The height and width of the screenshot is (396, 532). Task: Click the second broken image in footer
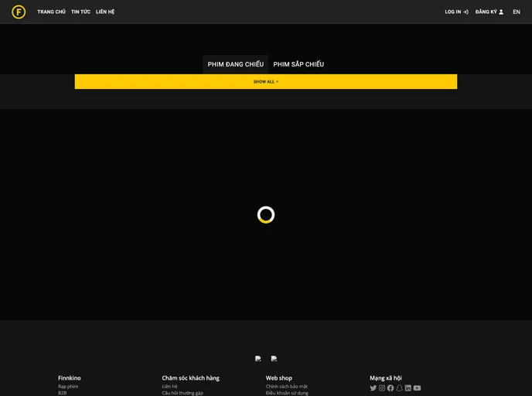click(275, 359)
